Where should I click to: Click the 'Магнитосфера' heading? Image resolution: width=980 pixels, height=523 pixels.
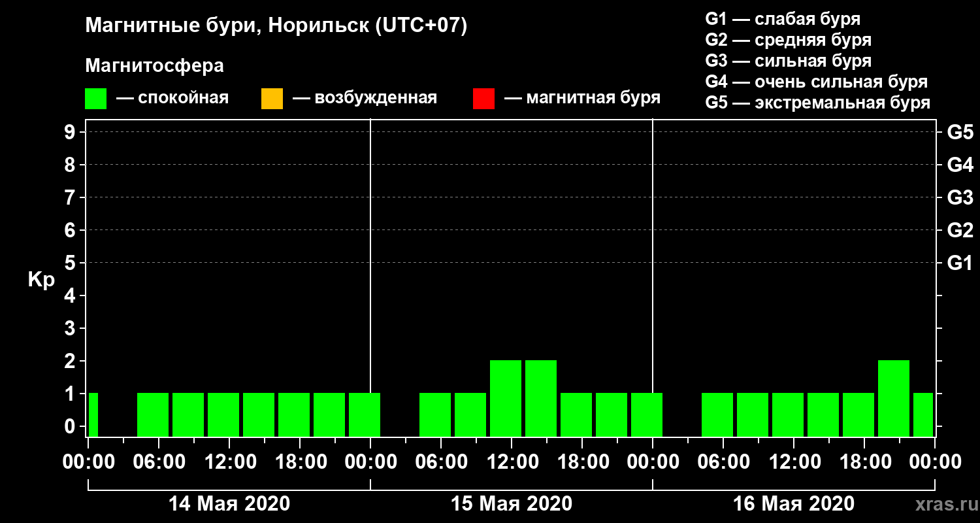154,66
